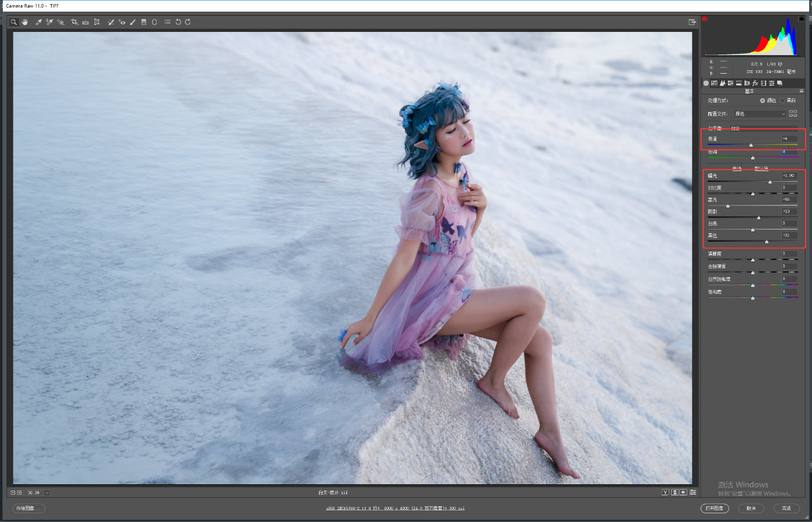
Task: Click the 色温 temperature slider handle
Action: (x=751, y=145)
